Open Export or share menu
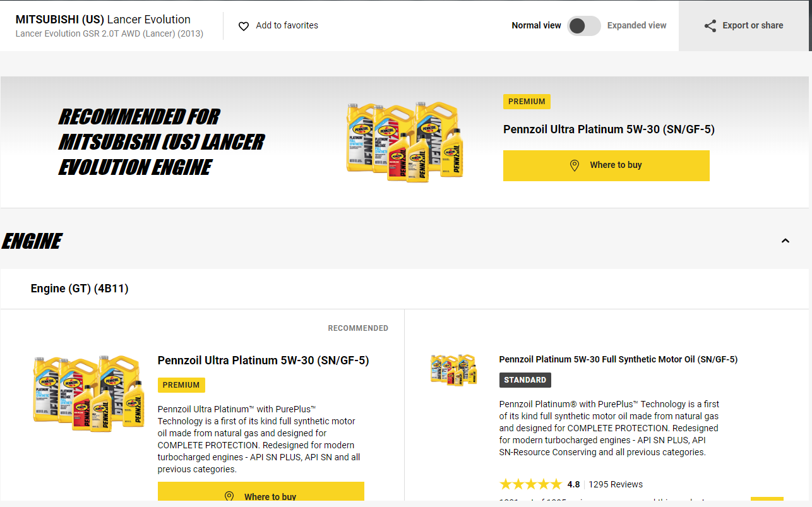This screenshot has width=812, height=507. coord(743,26)
